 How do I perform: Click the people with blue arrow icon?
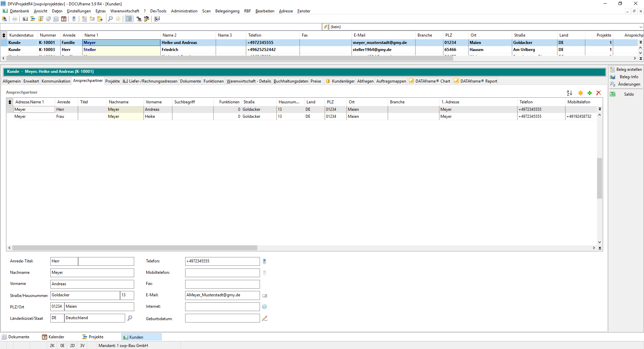[x=139, y=19]
